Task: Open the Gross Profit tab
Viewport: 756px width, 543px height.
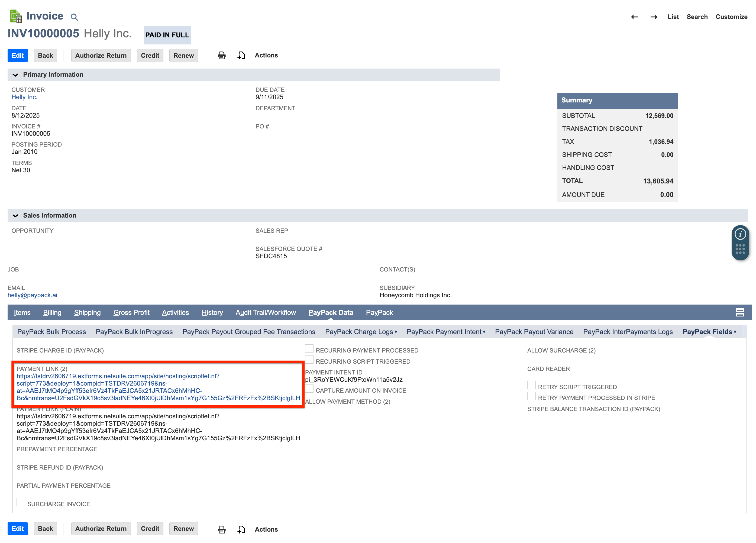Action: point(131,312)
